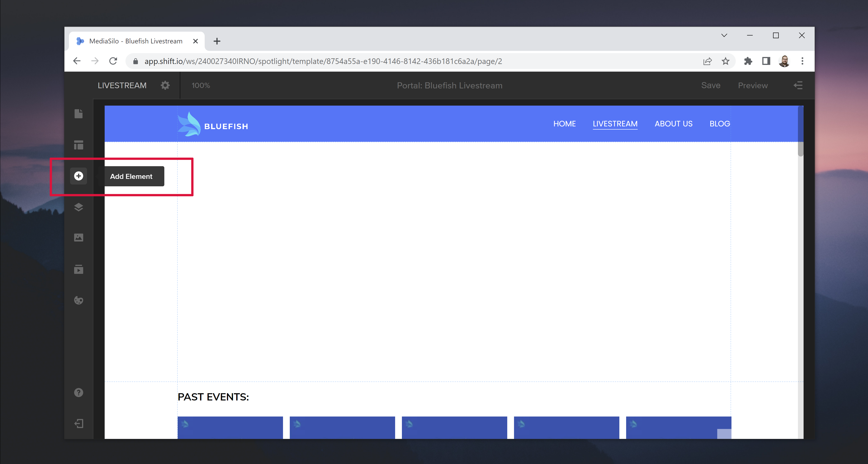868x464 pixels.
Task: Select the 100% zoom level control
Action: pyautogui.click(x=201, y=86)
